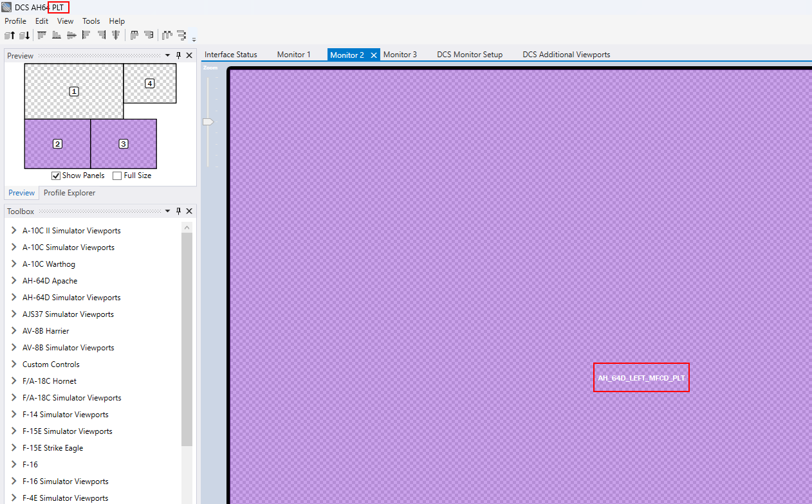
Task: Click the Toolbox vertical scrollbar
Action: pos(187,339)
